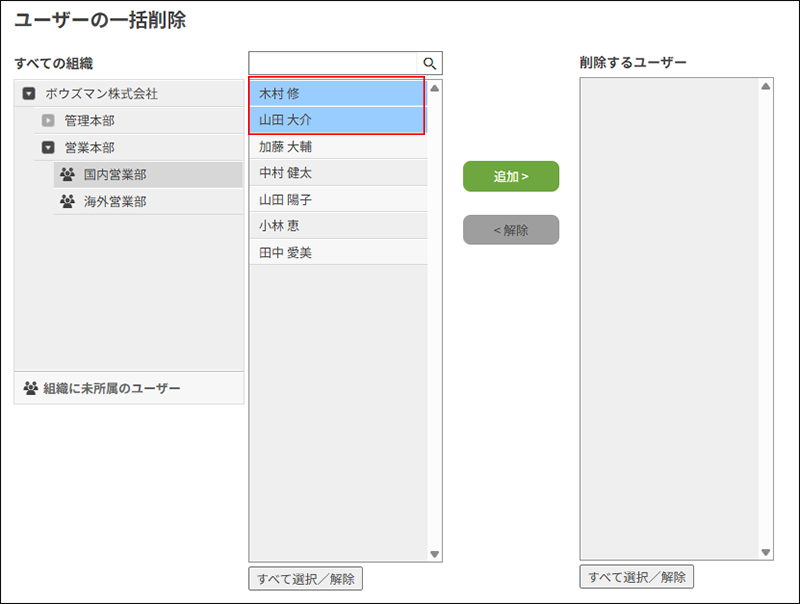Open 組織に未所属のユーザー entry
Screen dimensions: 800x604
tap(110, 385)
